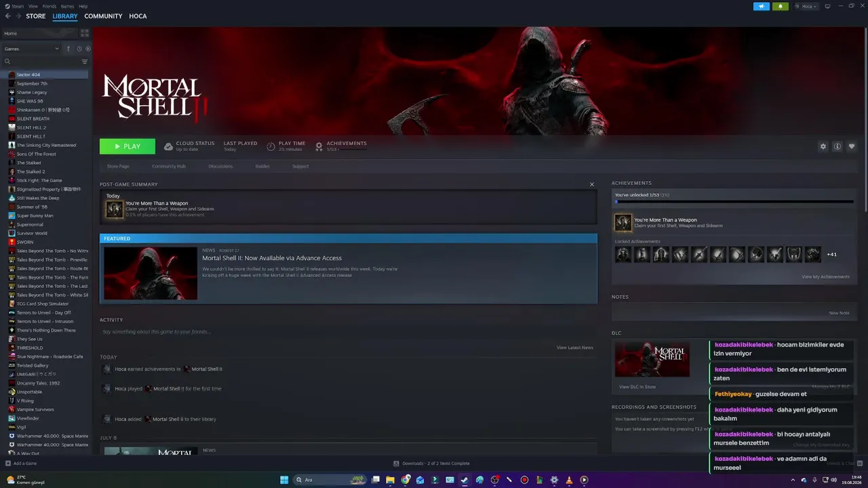Open the green notifications bell
868x488 pixels.
[x=780, y=6]
